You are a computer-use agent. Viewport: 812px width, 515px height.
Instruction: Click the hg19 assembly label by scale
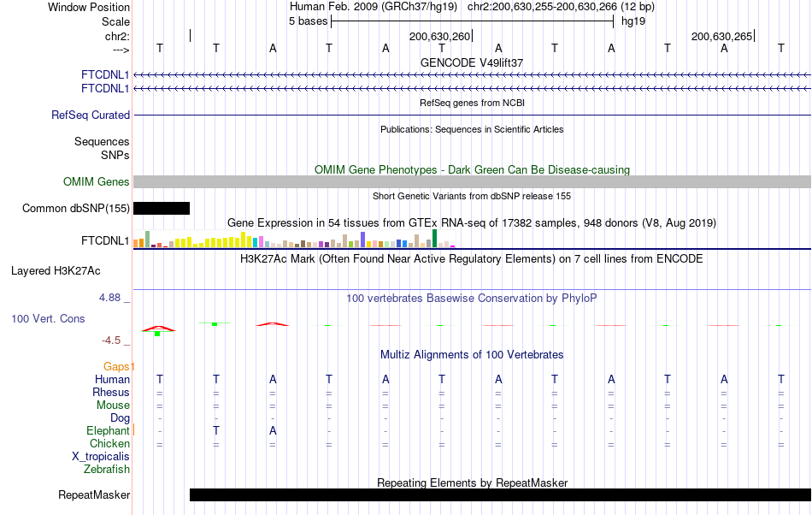[633, 21]
